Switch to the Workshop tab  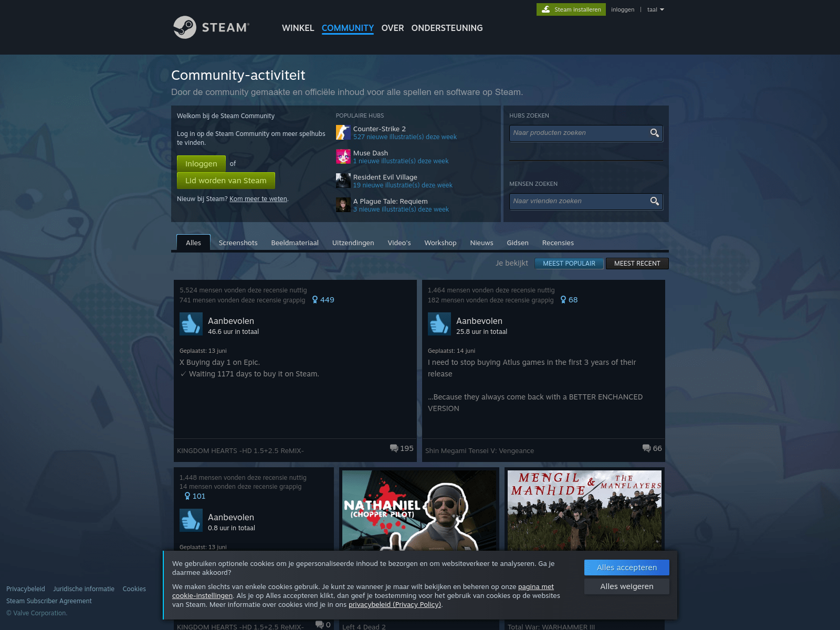tap(440, 243)
